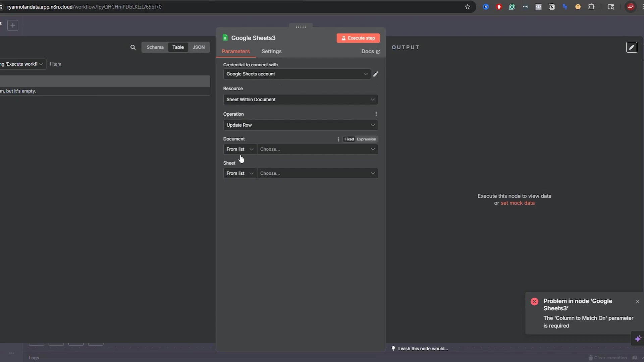Viewport: 644px width, 362px height.
Task: Open the Parameters tab
Action: [235, 51]
